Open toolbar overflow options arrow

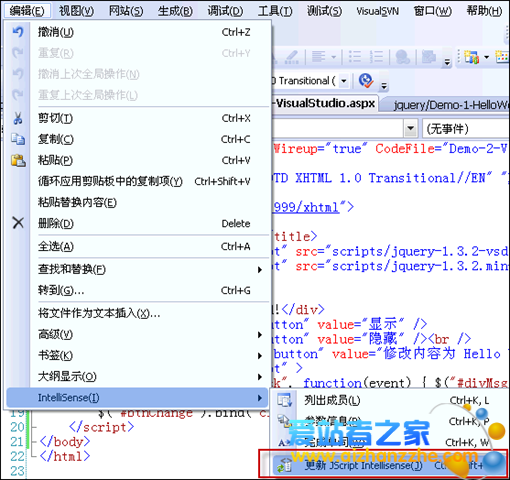447,61
